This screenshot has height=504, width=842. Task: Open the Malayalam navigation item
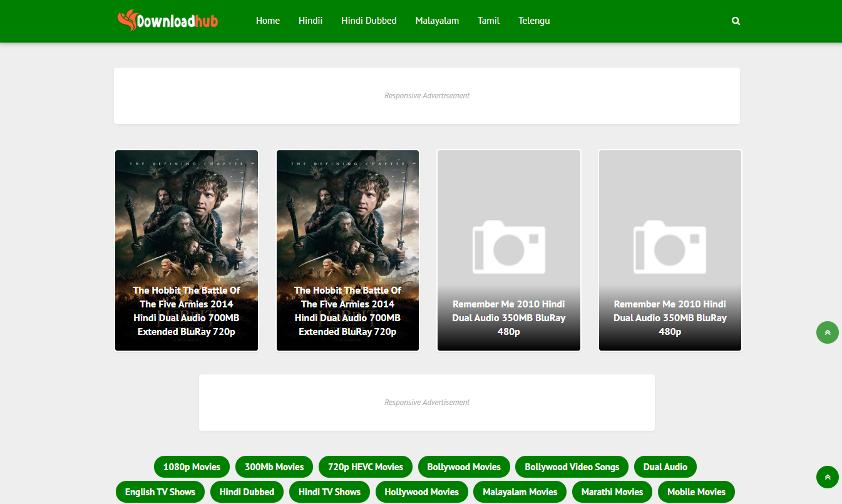(x=437, y=21)
